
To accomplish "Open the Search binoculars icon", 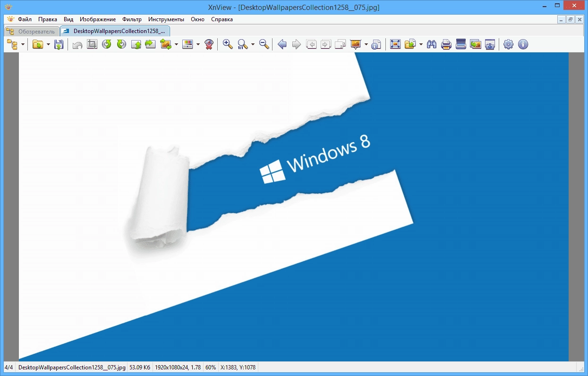I will click(431, 44).
